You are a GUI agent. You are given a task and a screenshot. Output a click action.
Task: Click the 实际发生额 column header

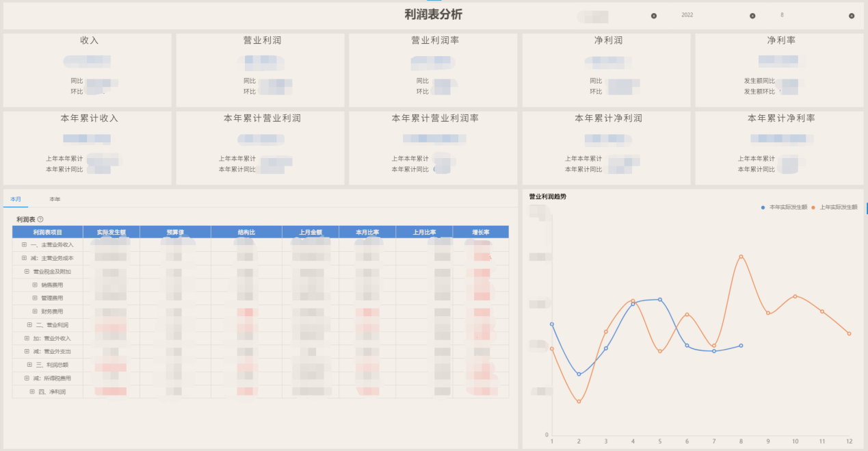point(110,231)
